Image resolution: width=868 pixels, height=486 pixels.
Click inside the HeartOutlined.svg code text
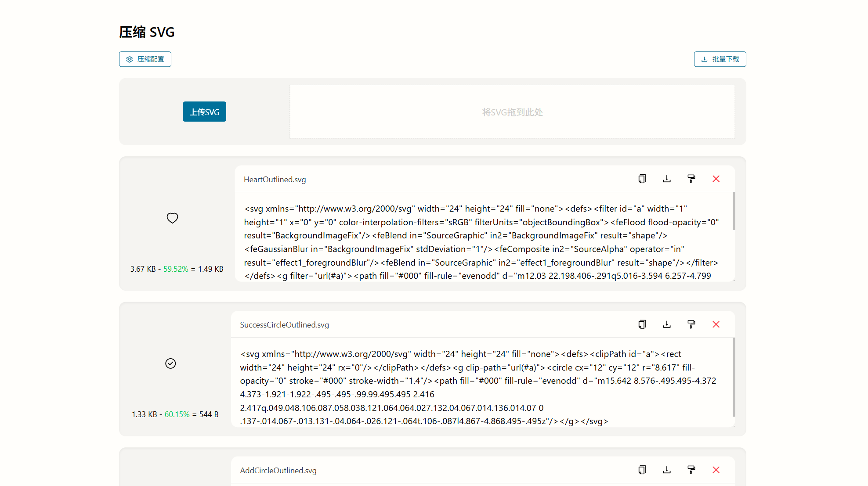tap(483, 237)
